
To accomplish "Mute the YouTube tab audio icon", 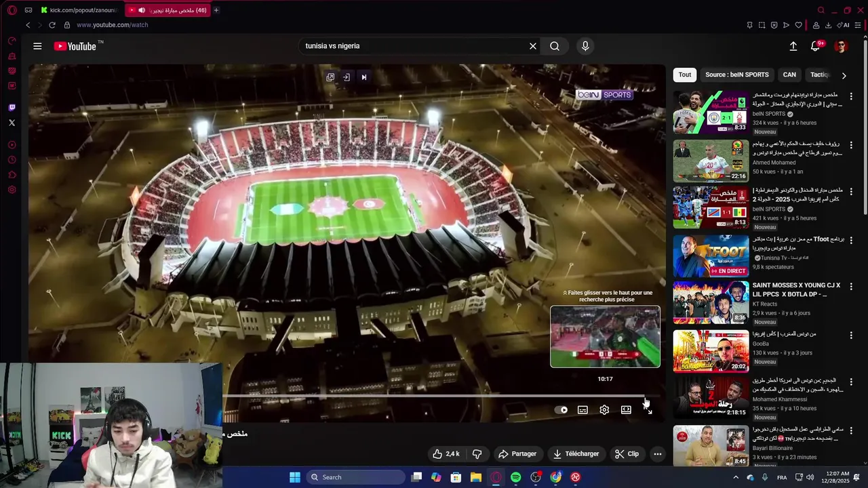I will (x=142, y=10).
